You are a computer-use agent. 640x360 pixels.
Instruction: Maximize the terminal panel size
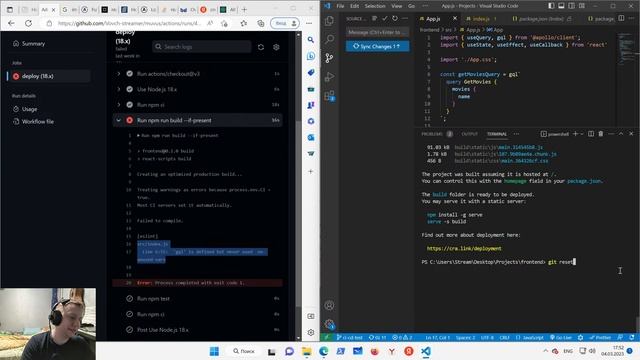621,134
